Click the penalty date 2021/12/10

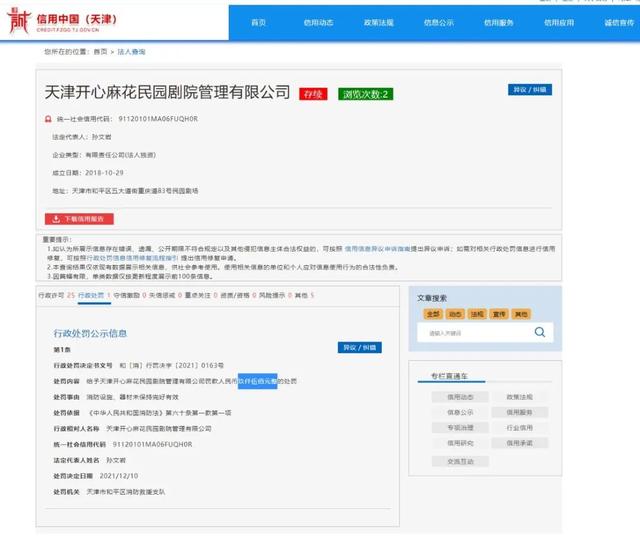point(119,476)
